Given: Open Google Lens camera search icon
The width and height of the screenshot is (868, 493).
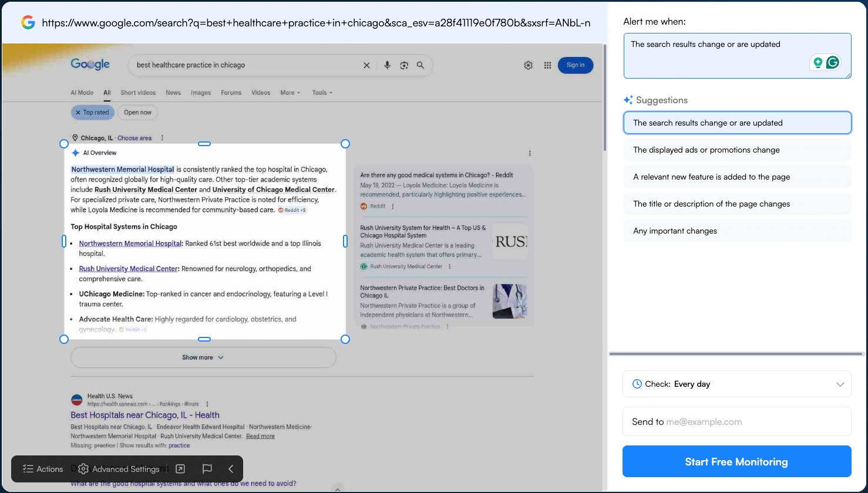Looking at the screenshot, I should [404, 65].
